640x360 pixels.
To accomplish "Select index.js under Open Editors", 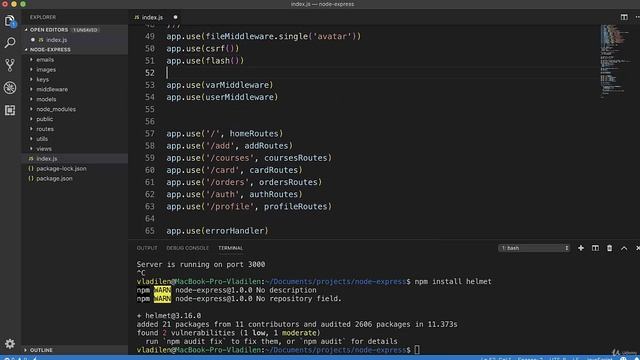I will click(x=75, y=40).
